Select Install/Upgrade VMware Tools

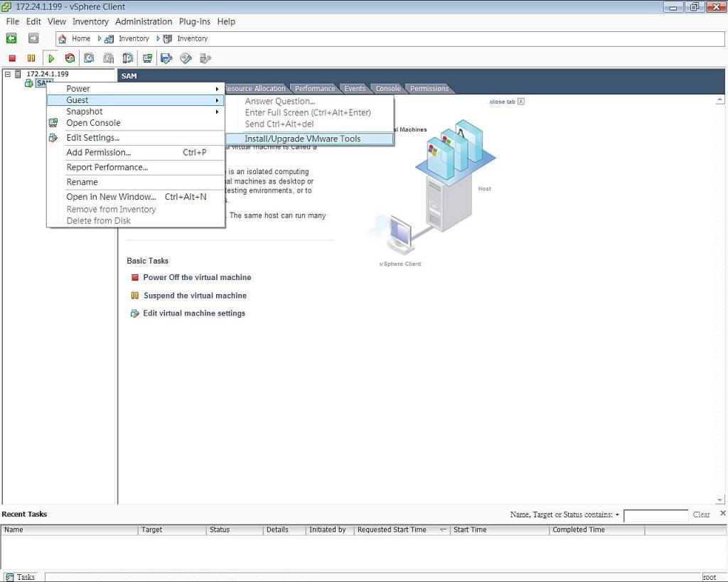point(310,139)
